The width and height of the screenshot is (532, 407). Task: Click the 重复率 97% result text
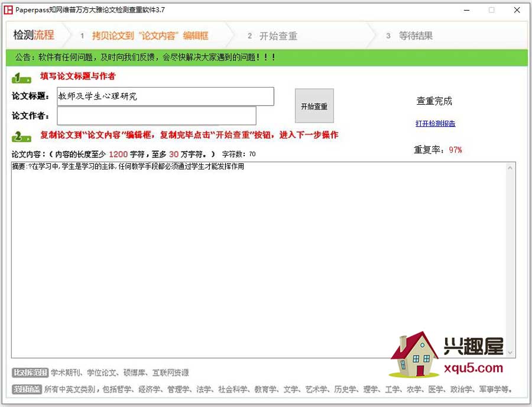point(437,150)
